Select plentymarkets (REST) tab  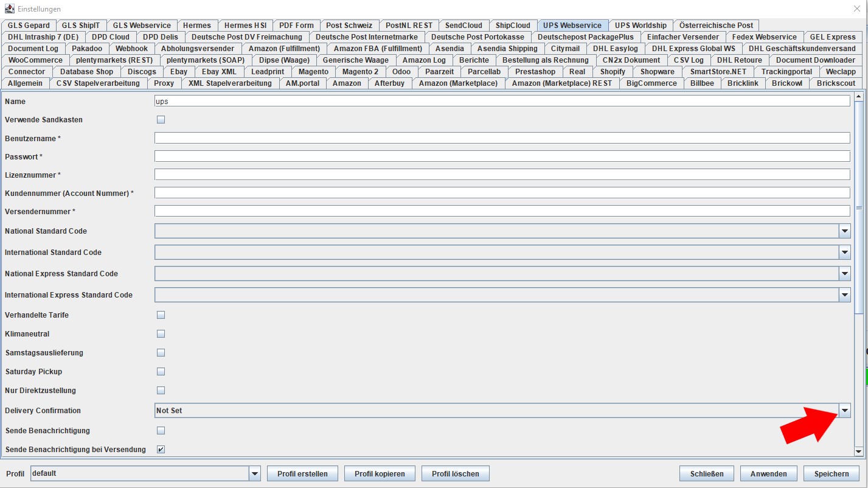(115, 60)
